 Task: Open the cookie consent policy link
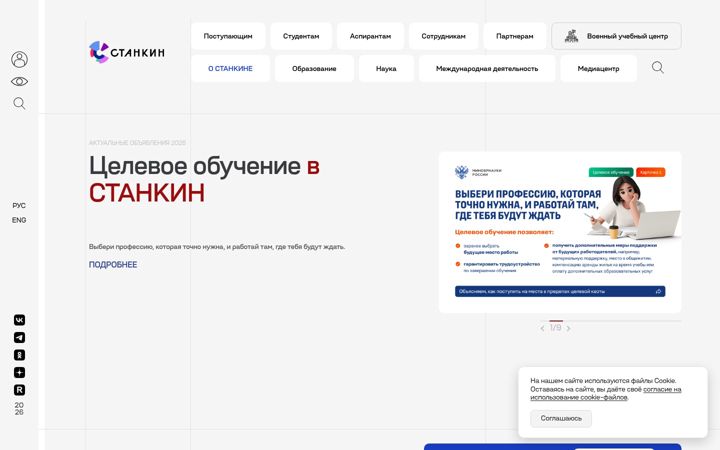(606, 393)
